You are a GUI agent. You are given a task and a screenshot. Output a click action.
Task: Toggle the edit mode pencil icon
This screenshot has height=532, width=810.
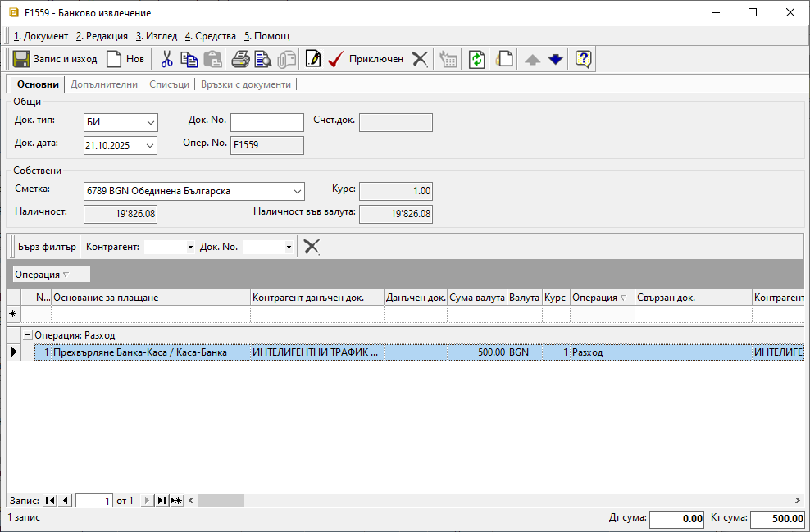[x=312, y=59]
